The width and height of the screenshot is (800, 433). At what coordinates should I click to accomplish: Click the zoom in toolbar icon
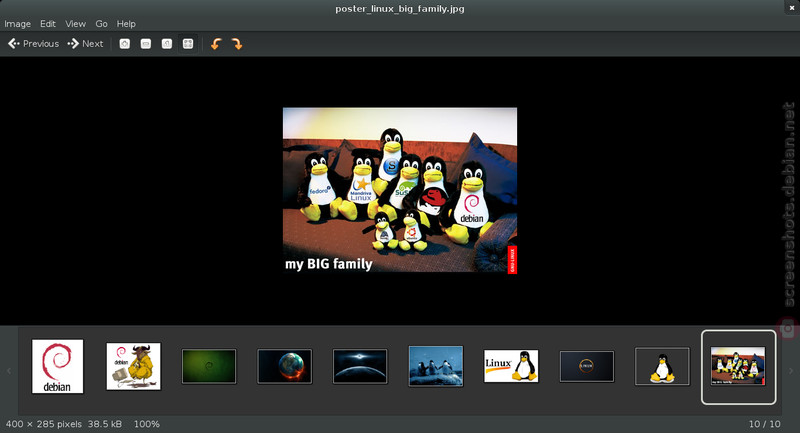point(124,44)
